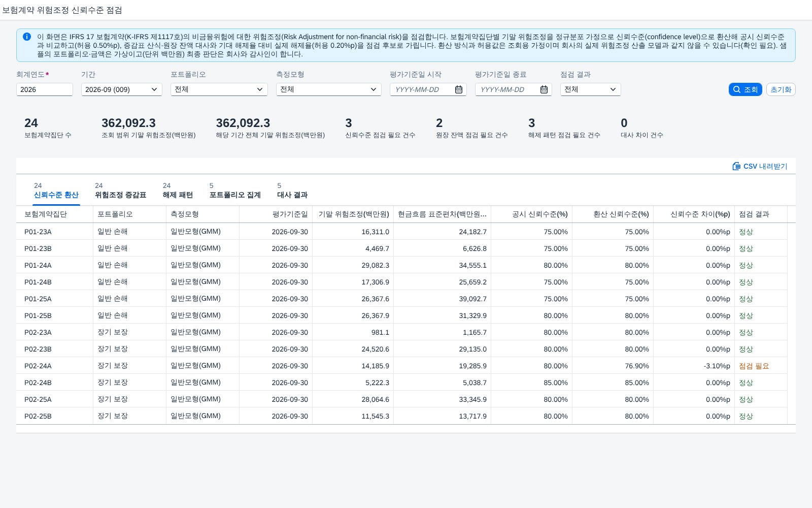Click the 점검 결과 column header
Image resolution: width=812 pixels, height=508 pixels.
pos(761,214)
